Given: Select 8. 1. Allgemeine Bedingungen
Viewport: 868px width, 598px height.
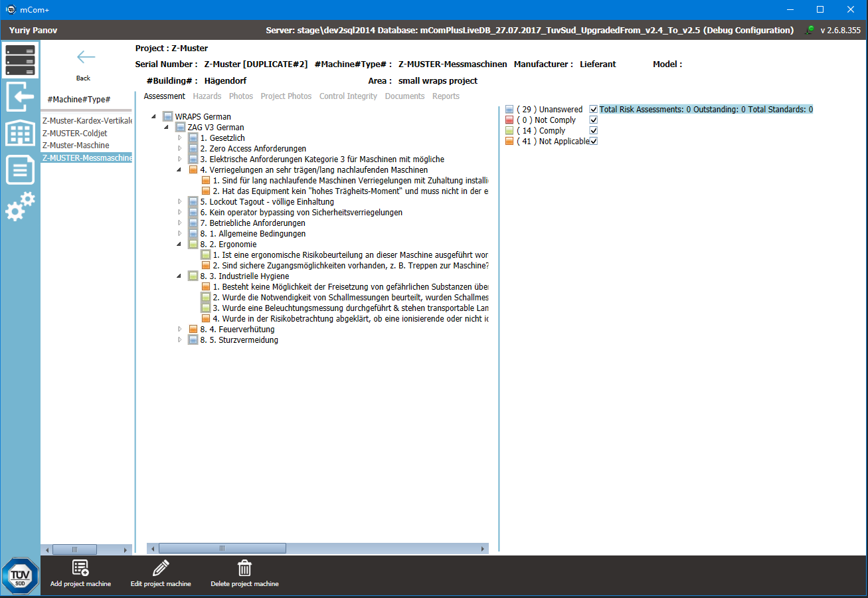Looking at the screenshot, I should click(253, 234).
